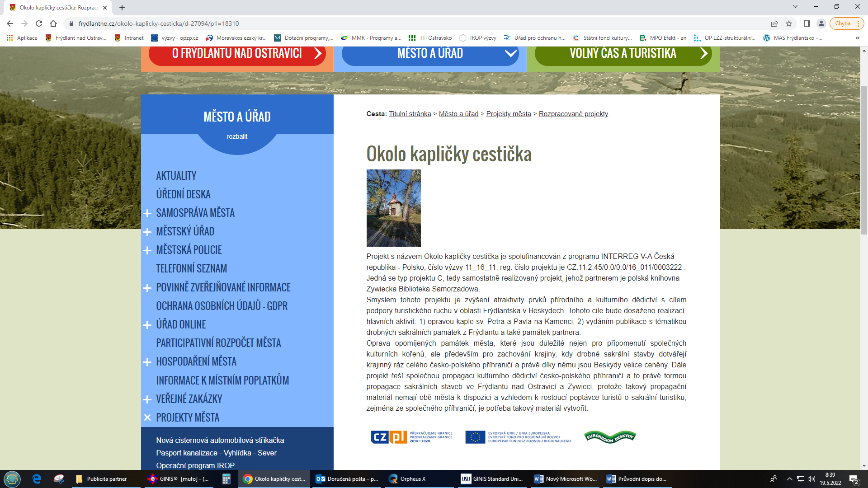Open Internet Explorer from taskbar
The height and width of the screenshot is (488, 868).
coord(37,479)
